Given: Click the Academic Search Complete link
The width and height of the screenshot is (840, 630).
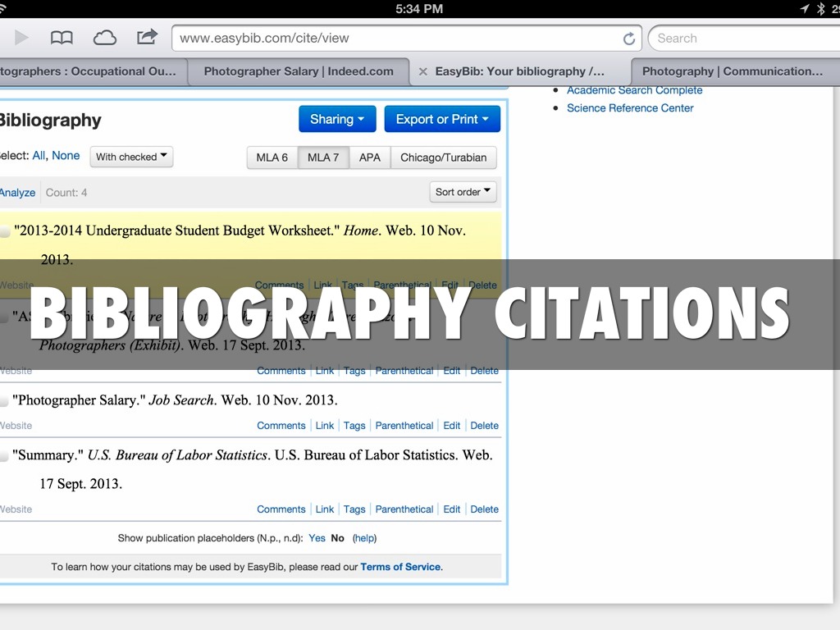Looking at the screenshot, I should tap(634, 90).
